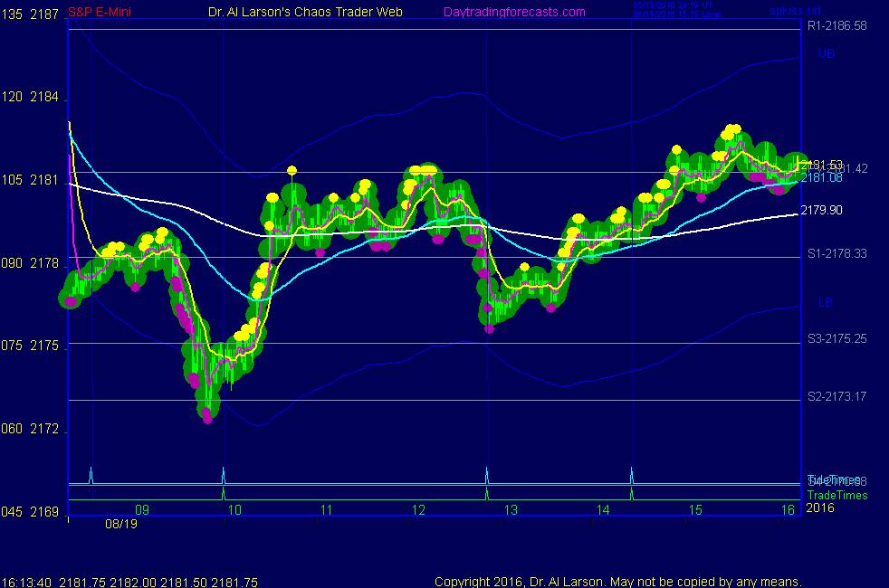Open the Daytradingforecasts.com link text
Viewport: 889px width, 588px height.
click(x=514, y=13)
